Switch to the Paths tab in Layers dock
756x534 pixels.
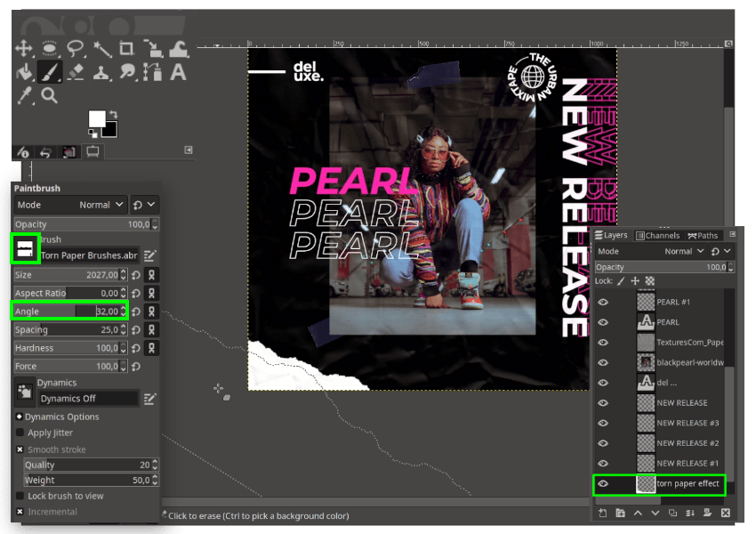coord(703,235)
